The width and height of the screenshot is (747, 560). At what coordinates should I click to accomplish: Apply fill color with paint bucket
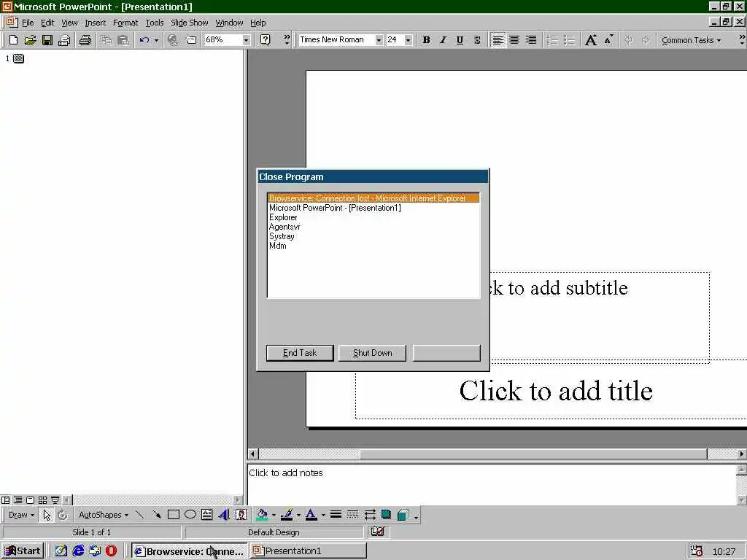click(262, 515)
